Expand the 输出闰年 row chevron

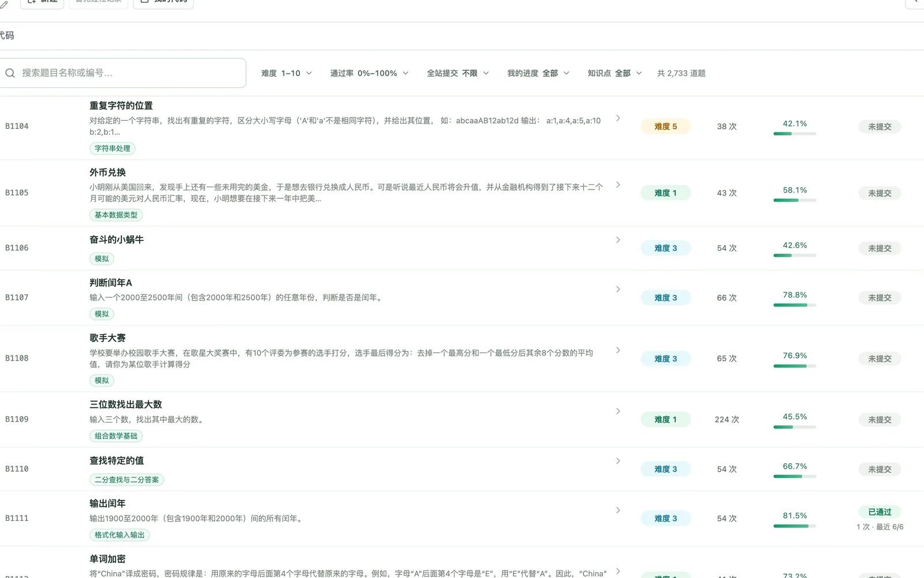tap(618, 510)
